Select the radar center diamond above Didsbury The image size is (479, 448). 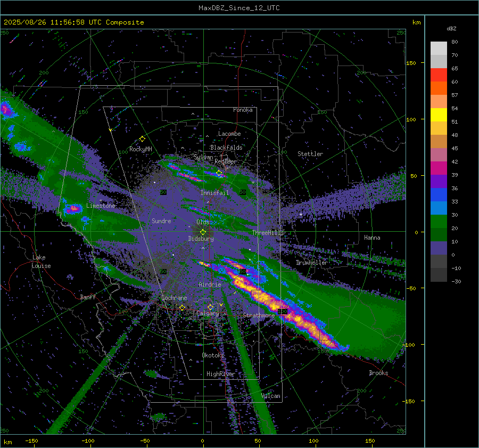pos(203,232)
